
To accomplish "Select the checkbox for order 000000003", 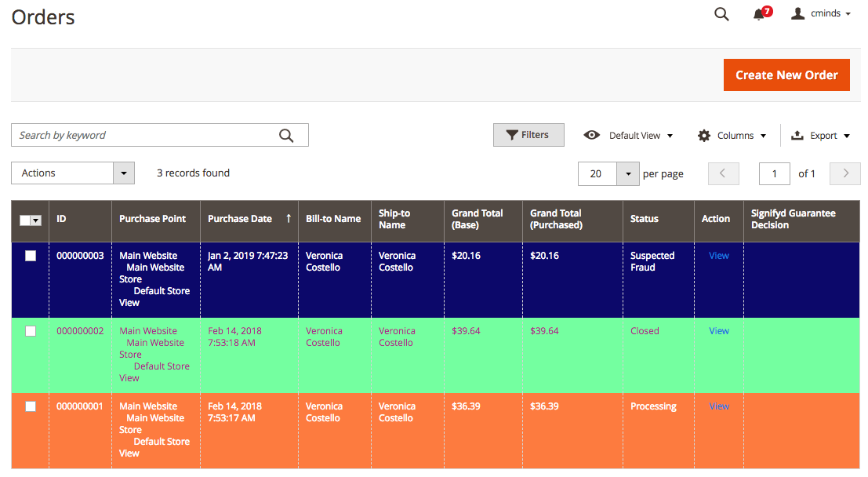I will 31,256.
